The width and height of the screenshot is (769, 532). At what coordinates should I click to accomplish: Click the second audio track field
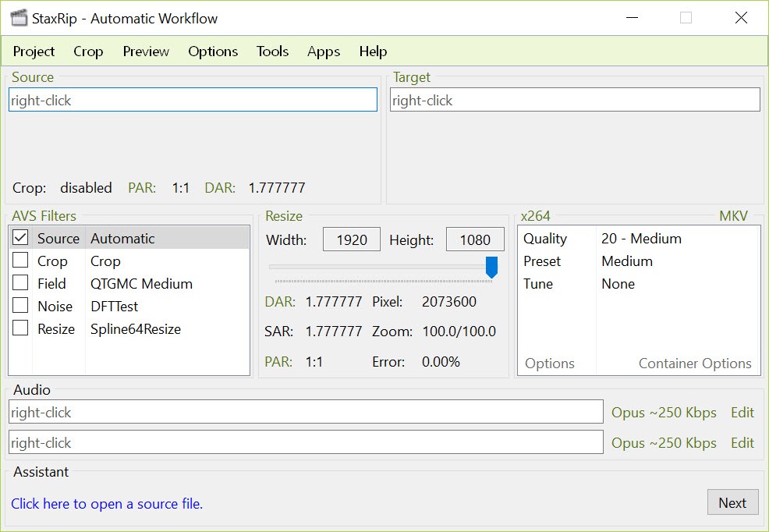click(306, 442)
